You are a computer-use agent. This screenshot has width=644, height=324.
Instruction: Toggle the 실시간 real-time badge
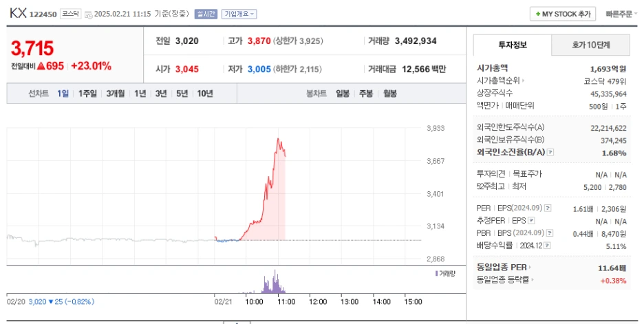(206, 14)
